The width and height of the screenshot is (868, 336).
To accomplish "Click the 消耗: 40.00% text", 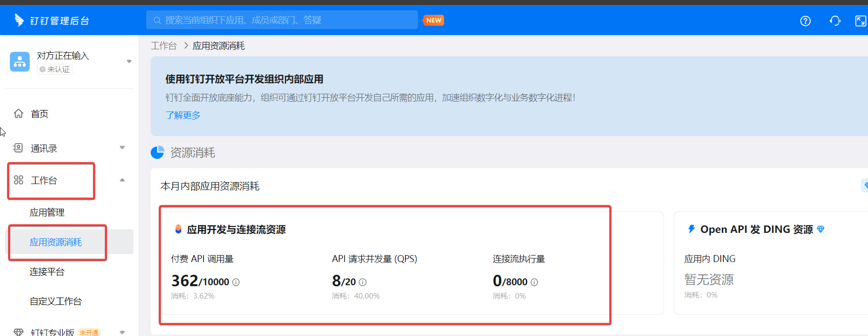I will 356,296.
